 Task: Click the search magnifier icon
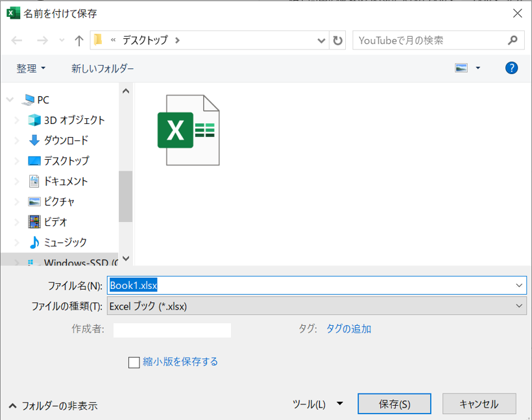coord(513,40)
